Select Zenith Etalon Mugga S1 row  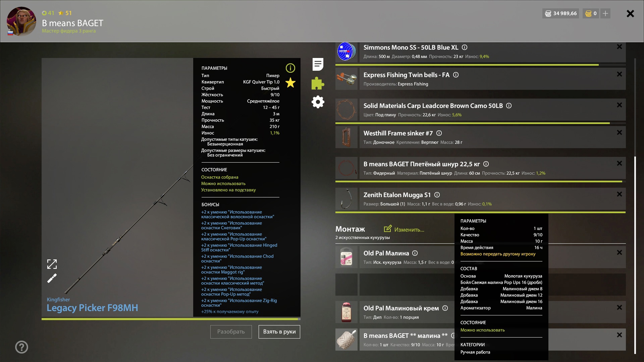pyautogui.click(x=492, y=199)
